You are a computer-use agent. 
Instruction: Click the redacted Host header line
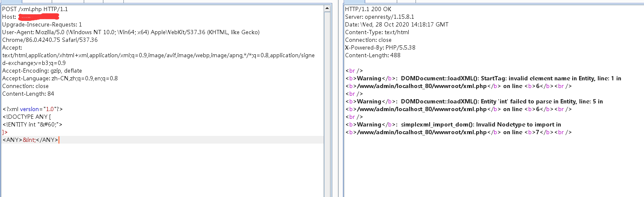coord(30,17)
